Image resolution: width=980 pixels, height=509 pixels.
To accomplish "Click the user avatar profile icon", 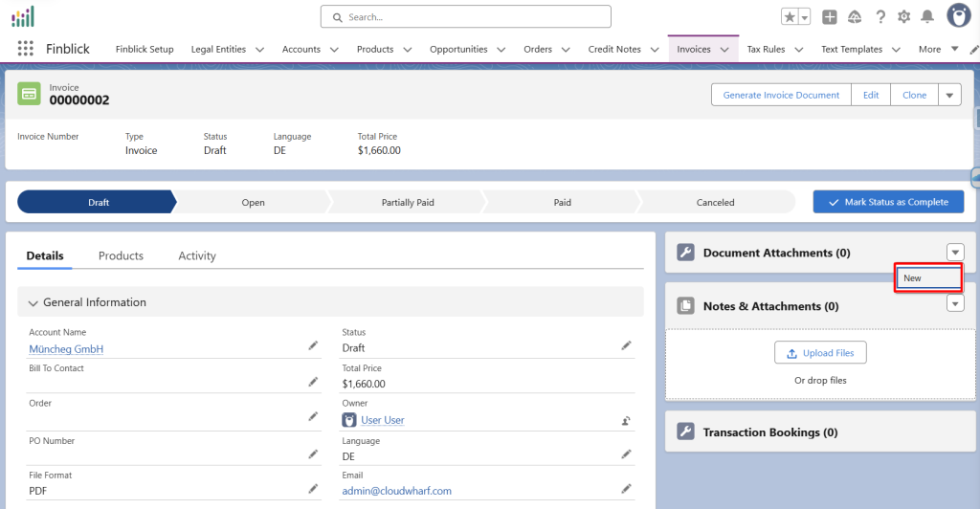I will click(x=959, y=15).
